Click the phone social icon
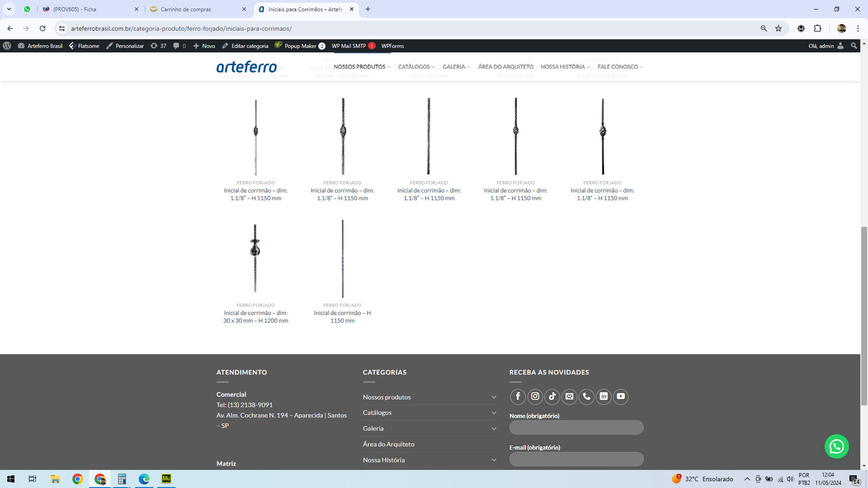 pos(586,396)
